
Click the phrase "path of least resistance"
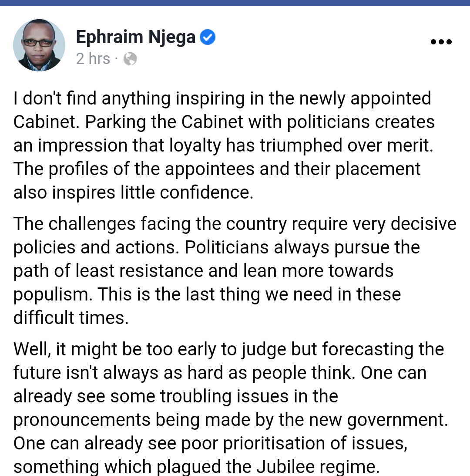pyautogui.click(x=108, y=271)
